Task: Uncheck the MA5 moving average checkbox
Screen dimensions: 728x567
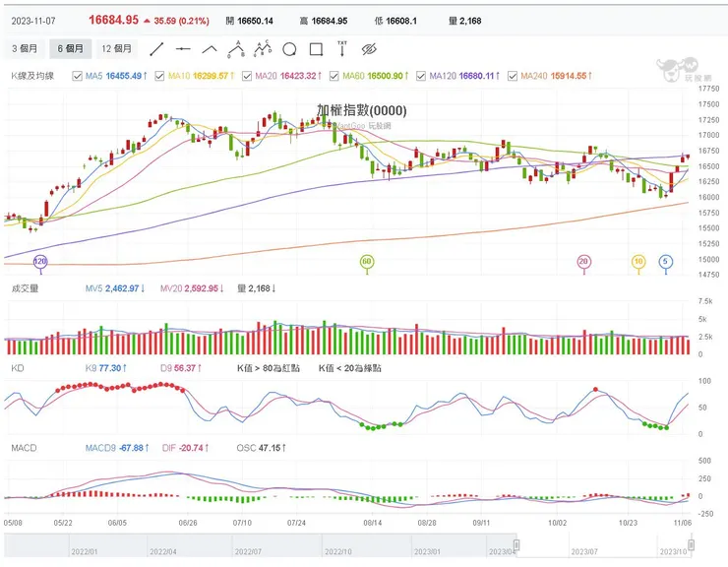Action: point(78,76)
